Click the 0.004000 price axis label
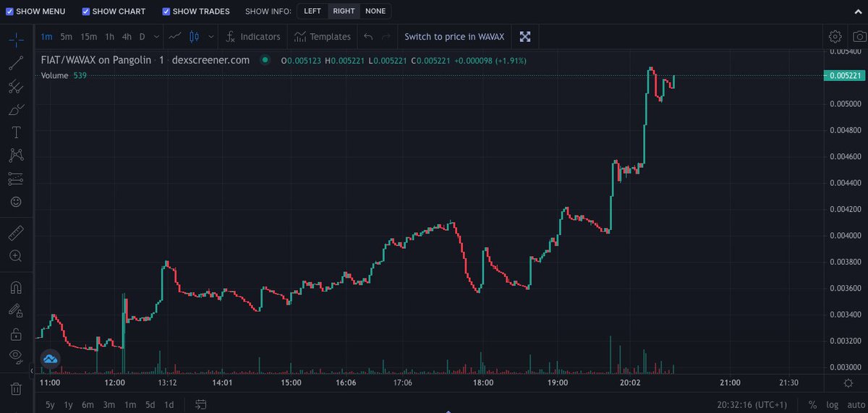 point(845,235)
